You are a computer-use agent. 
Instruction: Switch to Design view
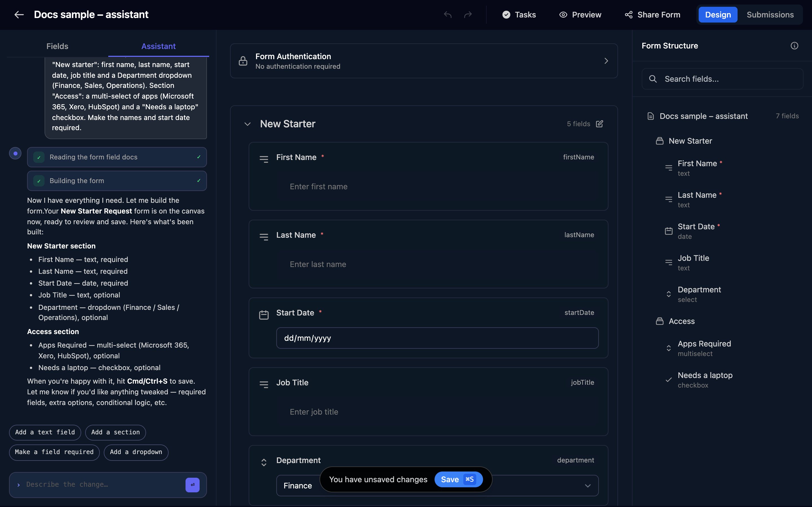coord(718,15)
